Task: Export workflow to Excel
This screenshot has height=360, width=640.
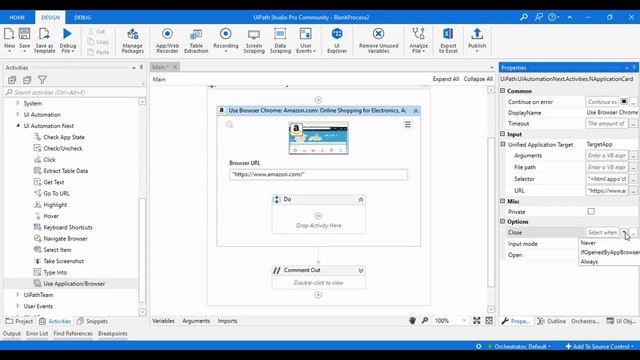Action: click(448, 40)
